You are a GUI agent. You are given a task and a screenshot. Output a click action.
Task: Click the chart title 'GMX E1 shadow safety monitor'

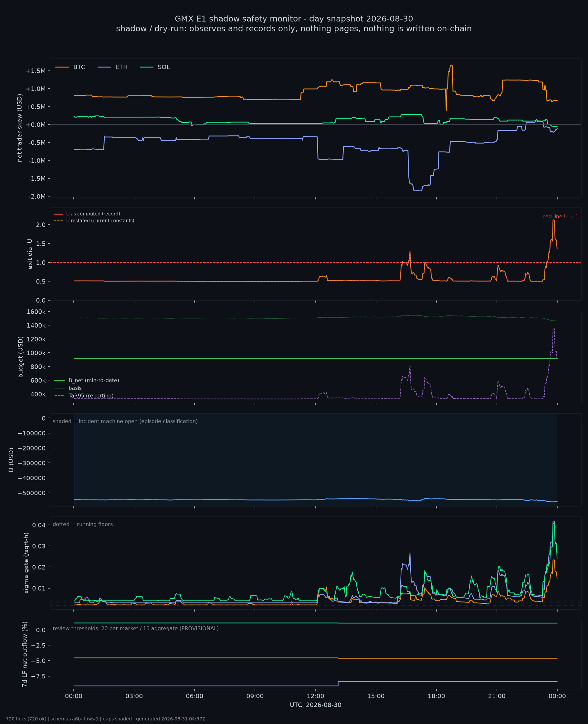click(x=294, y=19)
